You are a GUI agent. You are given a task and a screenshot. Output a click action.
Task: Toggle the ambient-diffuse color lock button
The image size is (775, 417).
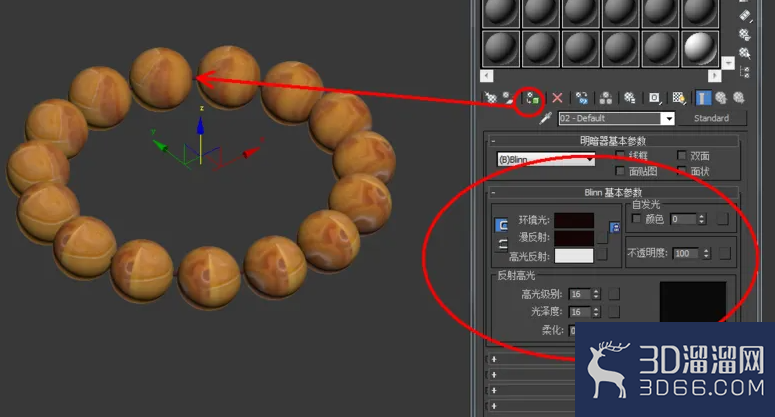click(502, 225)
